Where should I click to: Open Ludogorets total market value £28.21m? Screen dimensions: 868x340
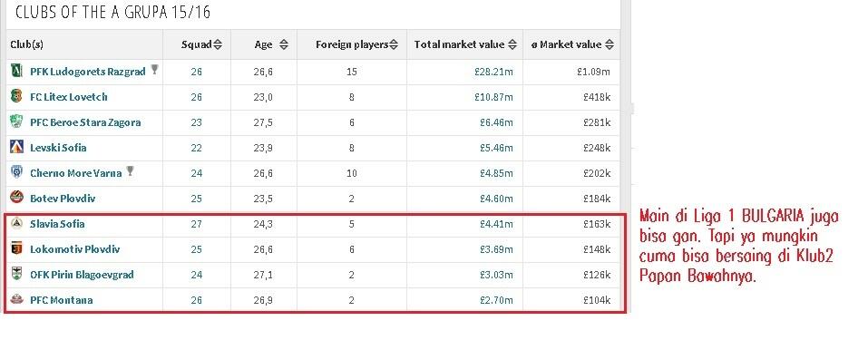click(x=493, y=72)
